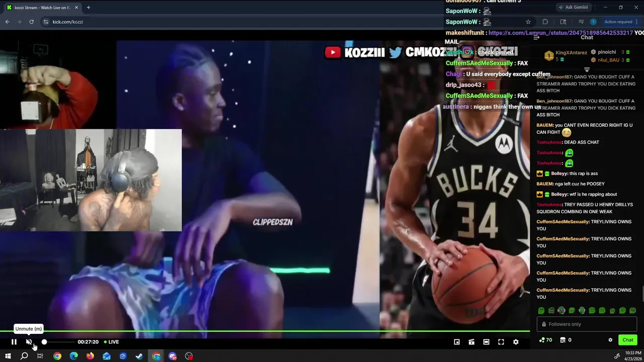Screen dimensions: 644x362
Task: Open the Chrome three-dot menu
Action: [x=636, y=22]
